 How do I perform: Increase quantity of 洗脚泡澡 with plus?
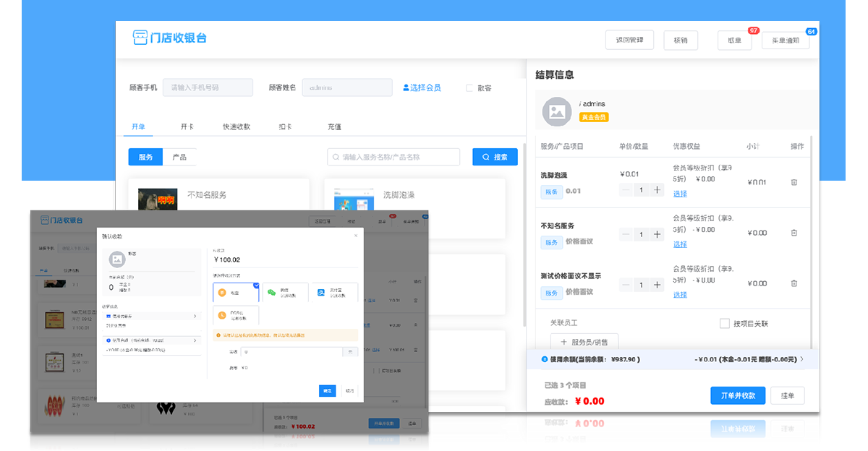point(657,190)
